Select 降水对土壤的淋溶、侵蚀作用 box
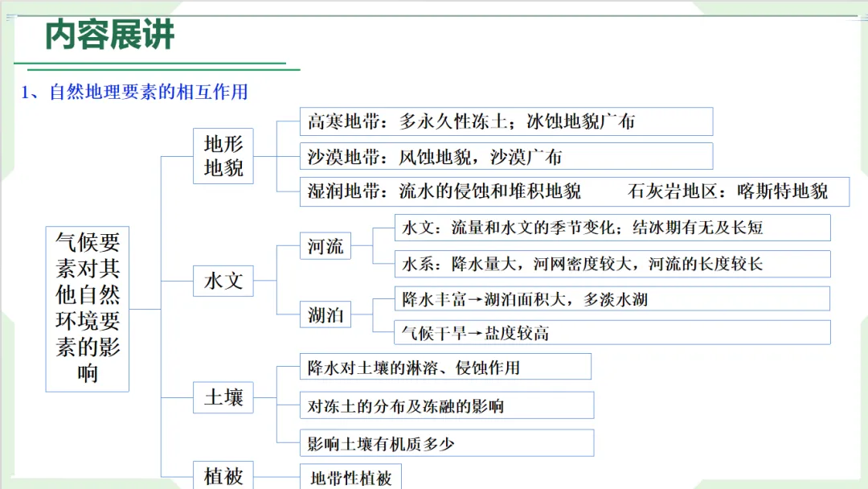Image resolution: width=868 pixels, height=489 pixels. tap(445, 367)
